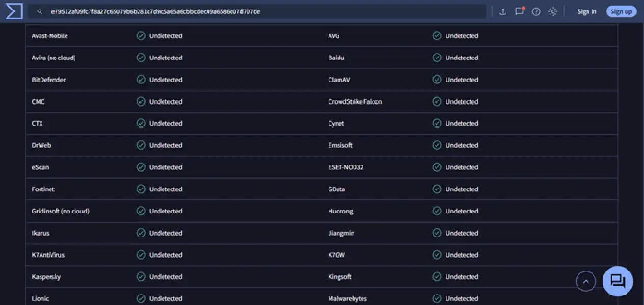Click the VirusTotal logo icon
Image resolution: width=644 pixels, height=305 pixels.
click(x=14, y=11)
